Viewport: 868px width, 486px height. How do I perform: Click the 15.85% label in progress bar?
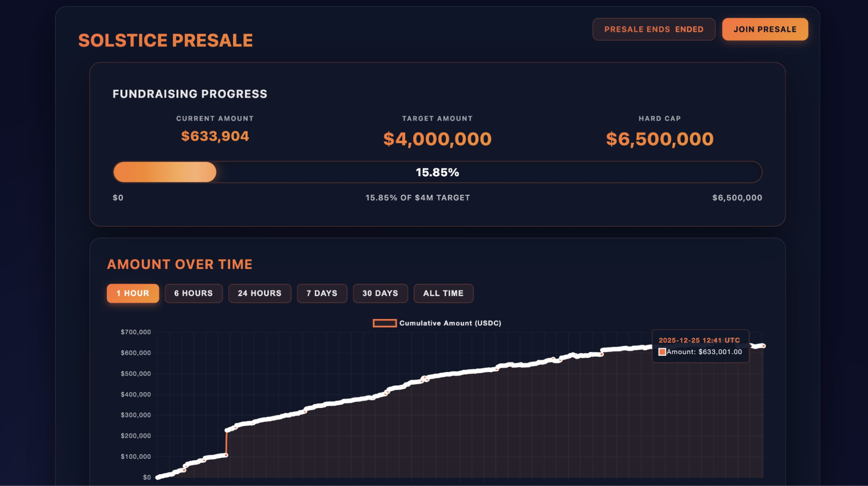[x=437, y=172]
